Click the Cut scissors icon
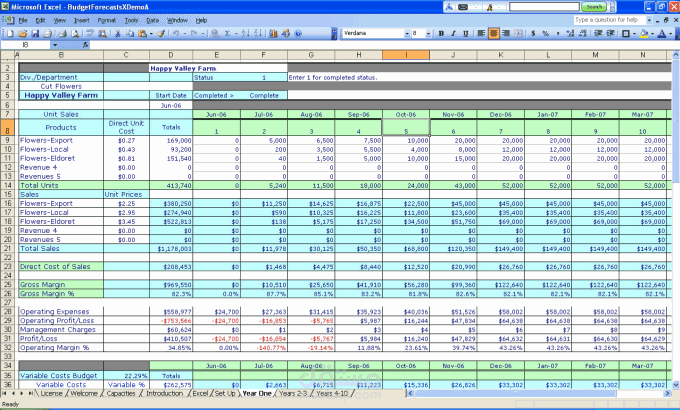The image size is (680, 410). tap(117, 33)
